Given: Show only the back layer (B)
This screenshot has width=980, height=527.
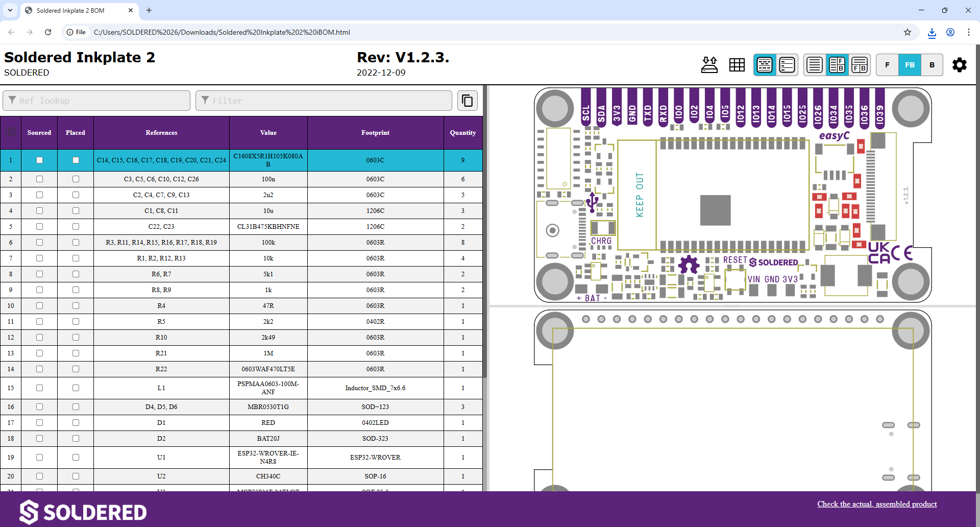Looking at the screenshot, I should 932,65.
